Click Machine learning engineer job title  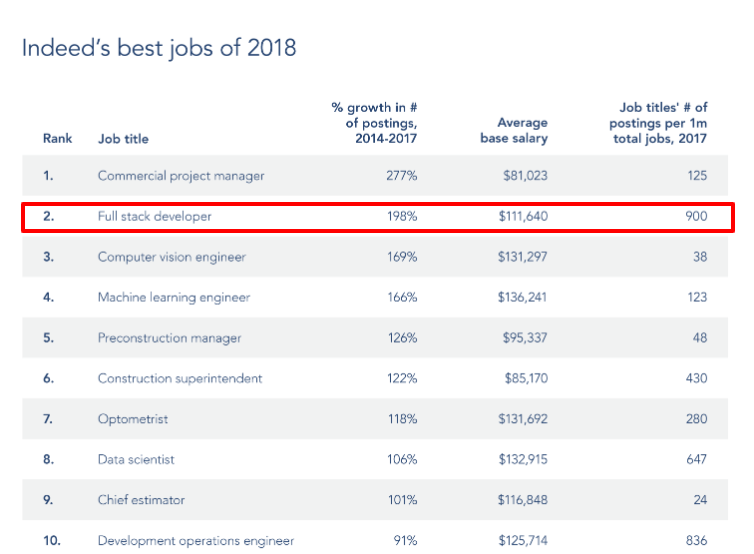click(x=174, y=297)
